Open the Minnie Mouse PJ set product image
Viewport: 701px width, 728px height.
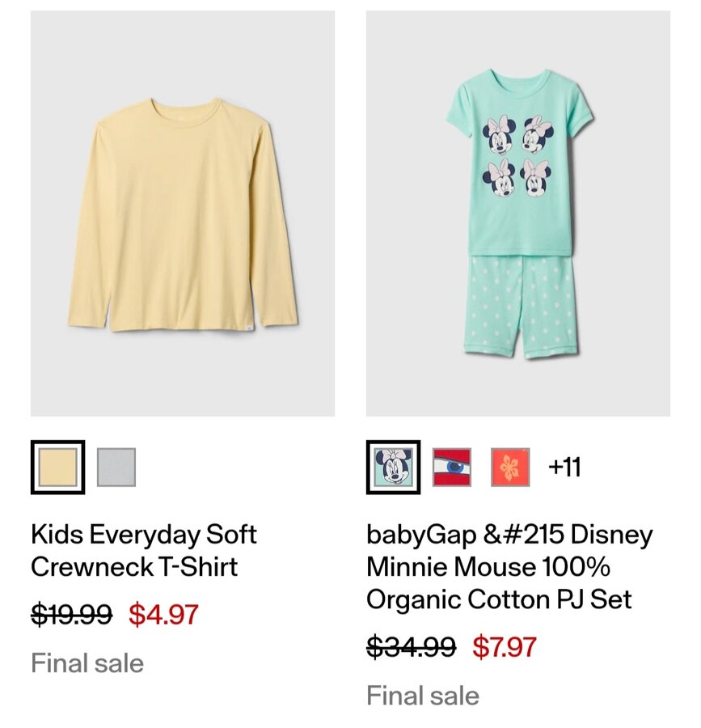coord(517,214)
